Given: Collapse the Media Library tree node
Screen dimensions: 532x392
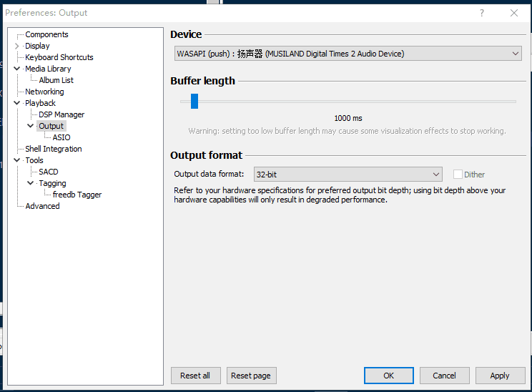Looking at the screenshot, I should pos(17,69).
